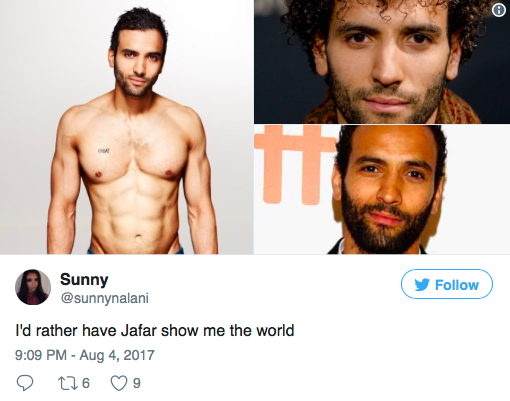
Task: Open the Sunny display name link
Action: pos(84,279)
